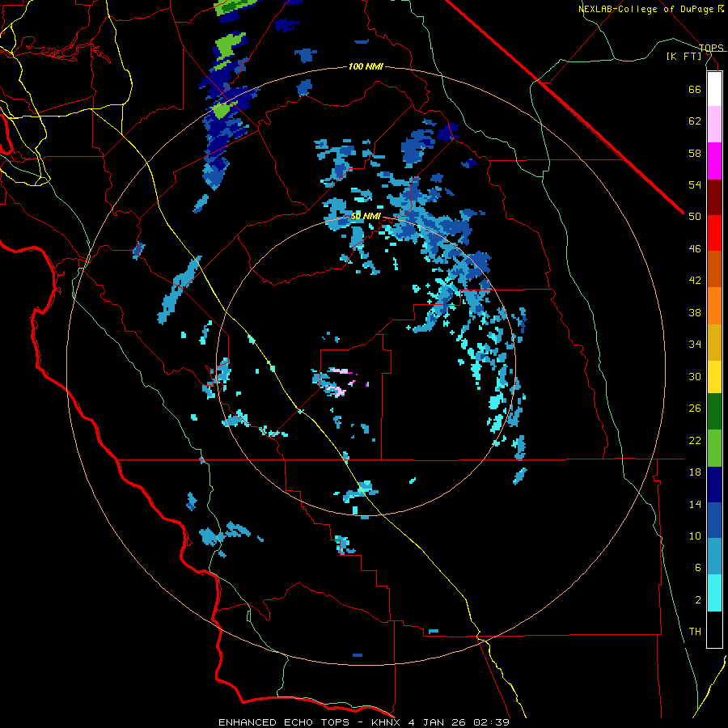Click the legend value '42'

click(695, 281)
